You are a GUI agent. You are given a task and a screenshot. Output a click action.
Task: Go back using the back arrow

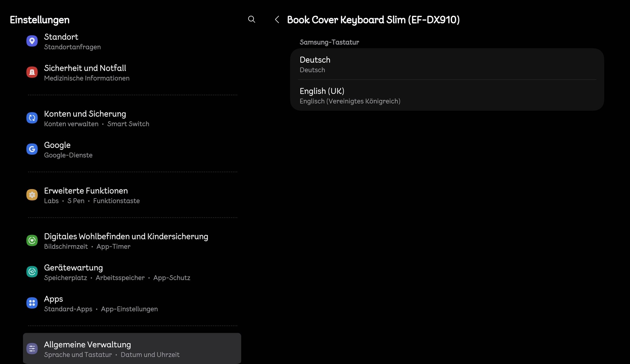pos(277,20)
